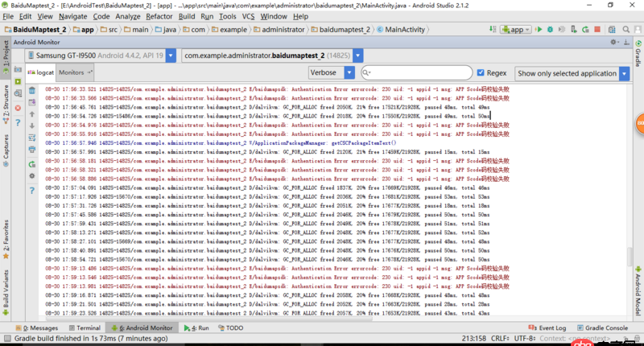Viewport: 644px width, 346px height.
Task: Switch to the Monitors tab
Action: click(x=72, y=72)
